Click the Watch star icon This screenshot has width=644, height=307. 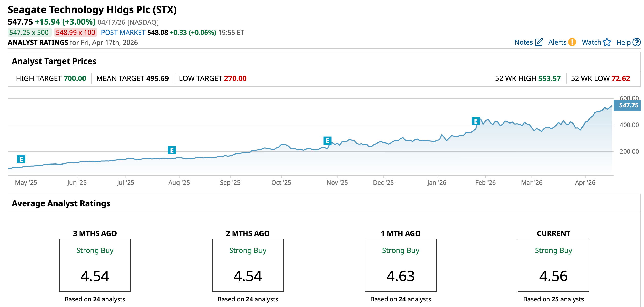[x=607, y=42]
